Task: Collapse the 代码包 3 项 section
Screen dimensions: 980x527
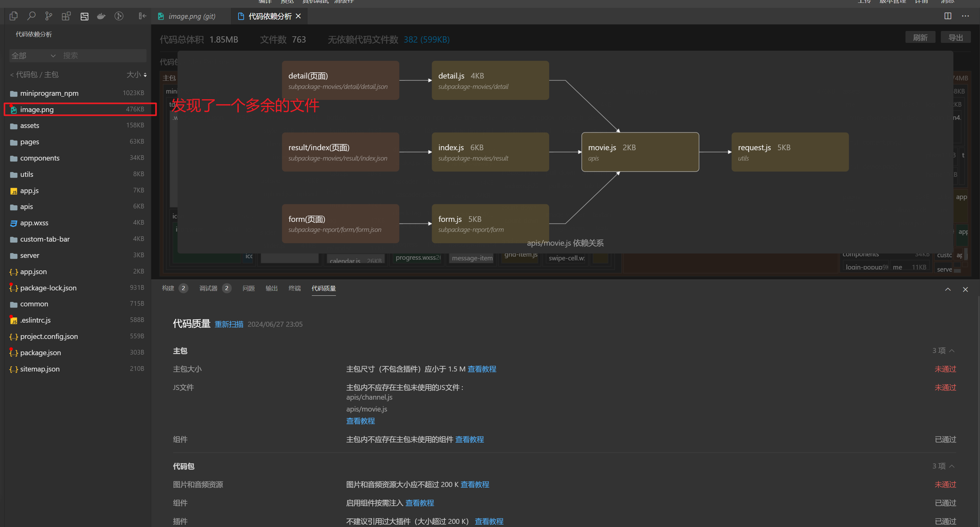Action: (x=943, y=466)
